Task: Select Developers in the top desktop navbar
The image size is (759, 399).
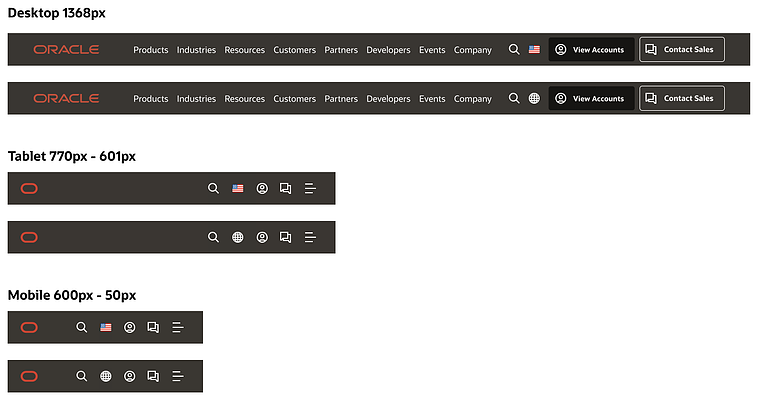Action: tap(388, 50)
